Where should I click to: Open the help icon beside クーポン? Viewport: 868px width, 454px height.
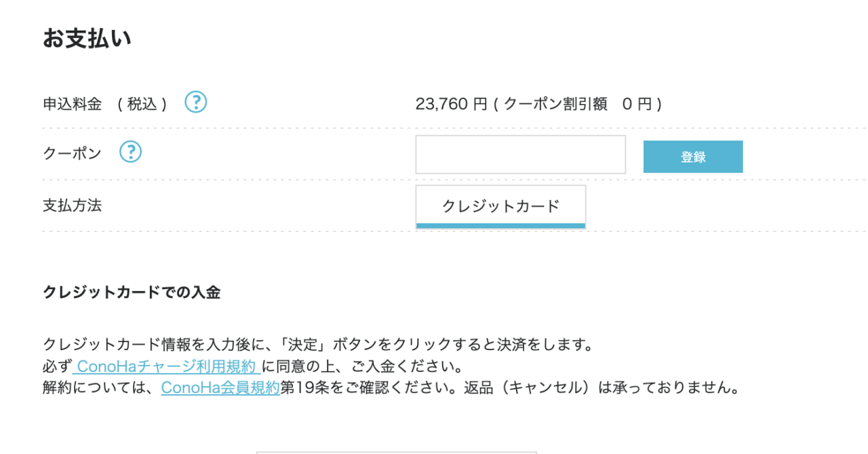(x=131, y=152)
